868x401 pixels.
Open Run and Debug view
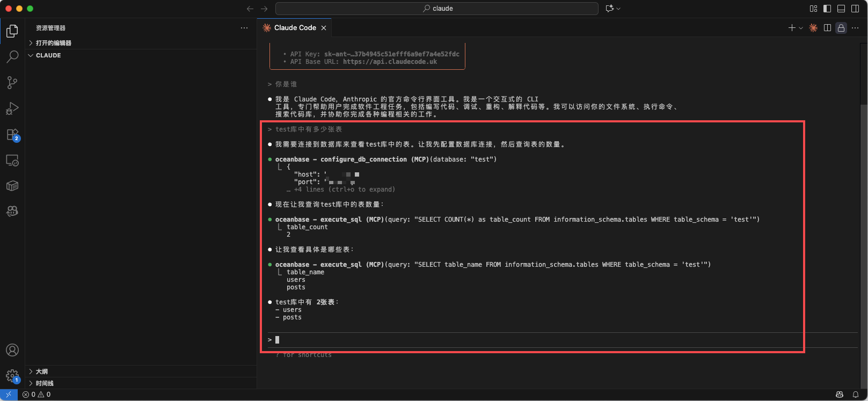tap(12, 108)
